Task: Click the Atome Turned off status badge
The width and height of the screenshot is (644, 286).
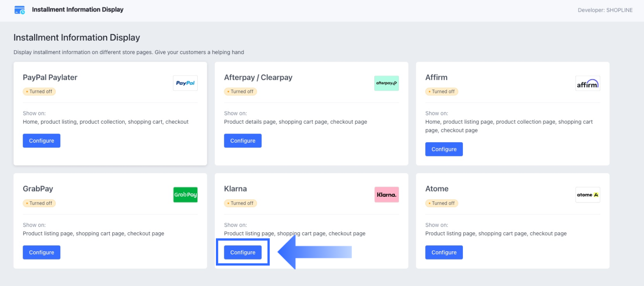Action: click(x=442, y=203)
